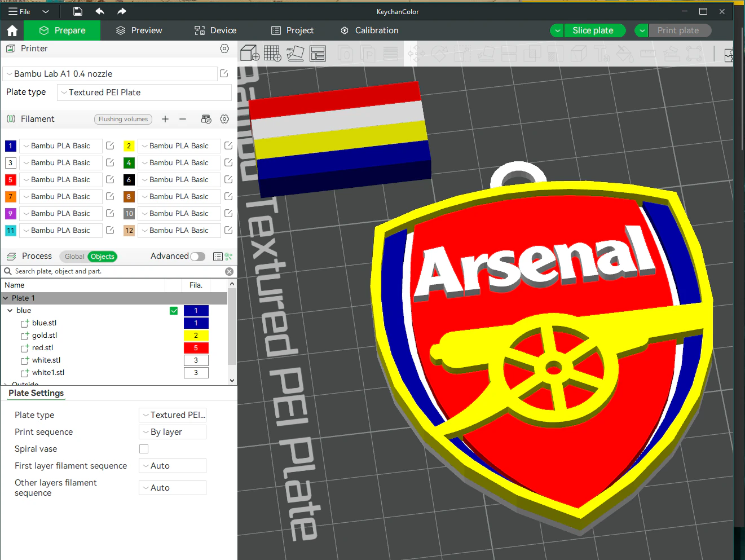Open the Bambu Lab A1 printer dropdown
Image resolution: width=745 pixels, height=560 pixels.
tap(110, 74)
